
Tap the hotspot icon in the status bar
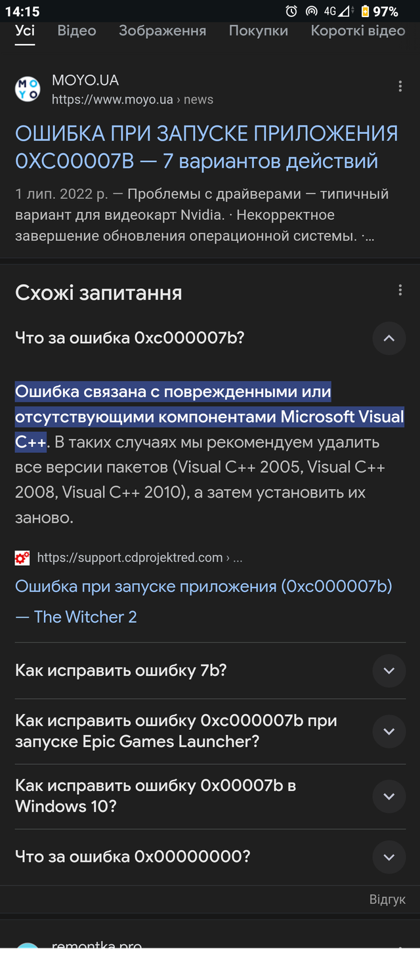(312, 11)
